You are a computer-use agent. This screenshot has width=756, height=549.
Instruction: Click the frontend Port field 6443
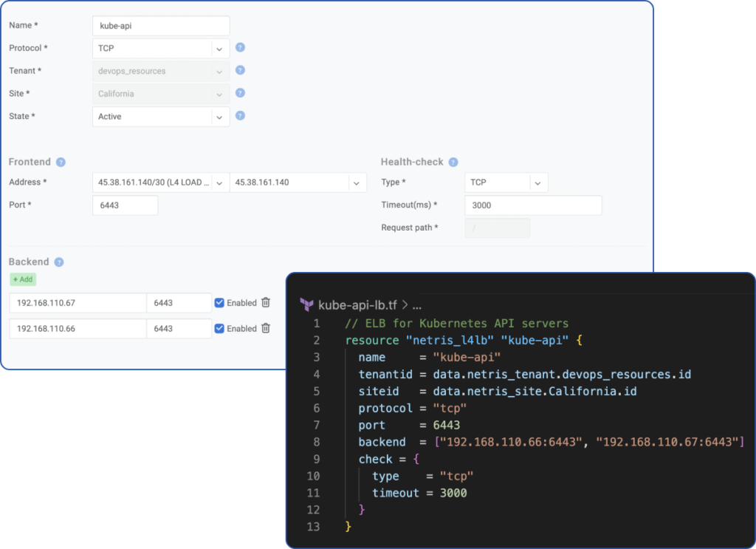pyautogui.click(x=126, y=205)
